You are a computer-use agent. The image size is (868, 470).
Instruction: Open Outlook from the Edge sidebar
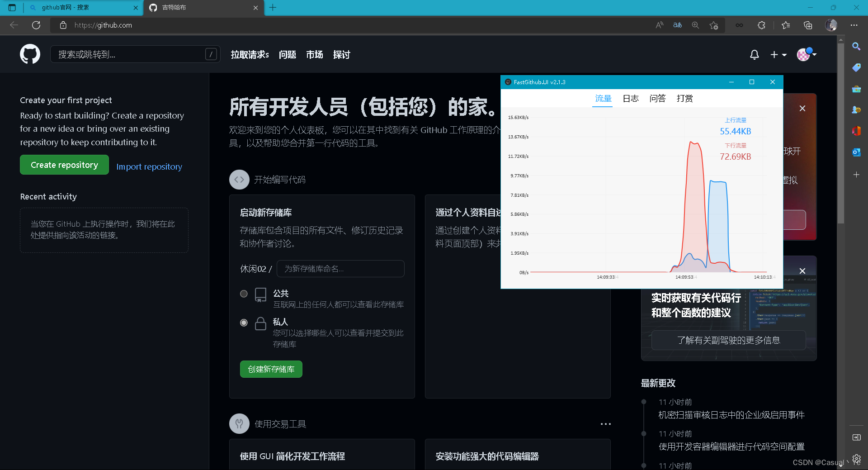(856, 152)
